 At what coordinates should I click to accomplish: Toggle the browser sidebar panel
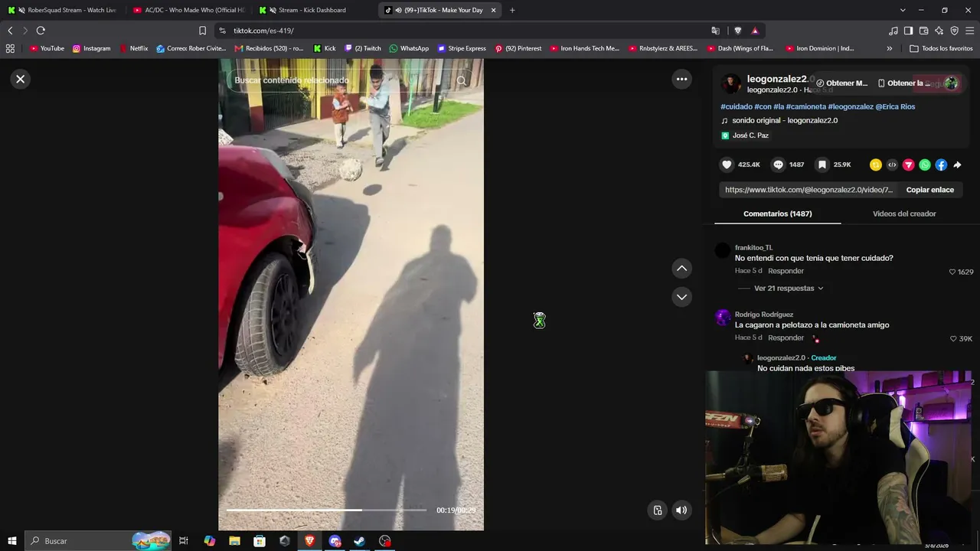tap(908, 31)
